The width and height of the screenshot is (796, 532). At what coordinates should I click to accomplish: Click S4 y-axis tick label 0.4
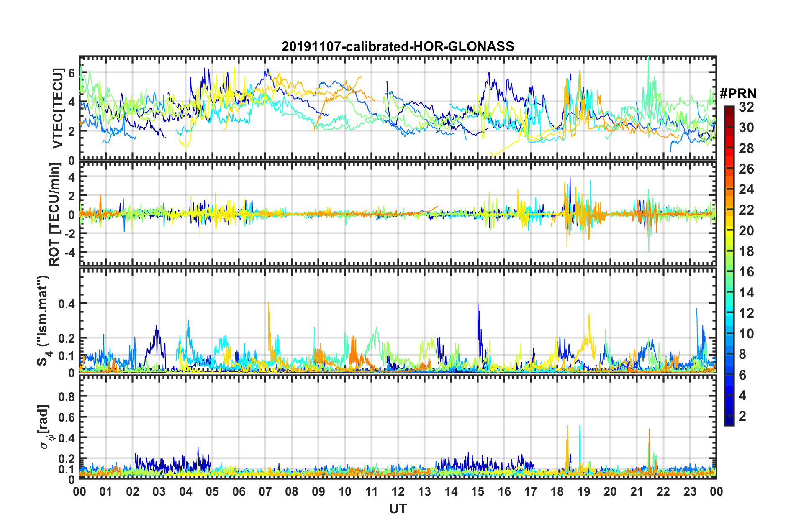point(67,304)
